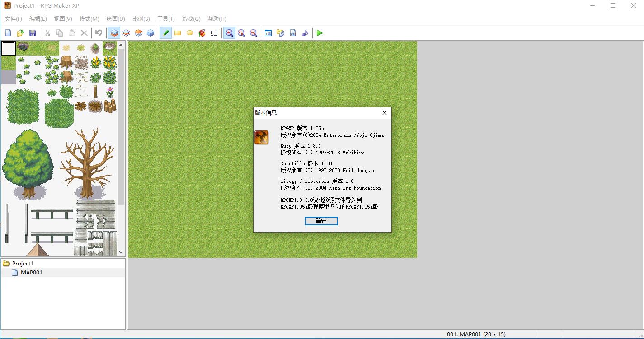Open the 工具(T) menu
Viewport: 644px width, 339px height.
click(x=166, y=19)
